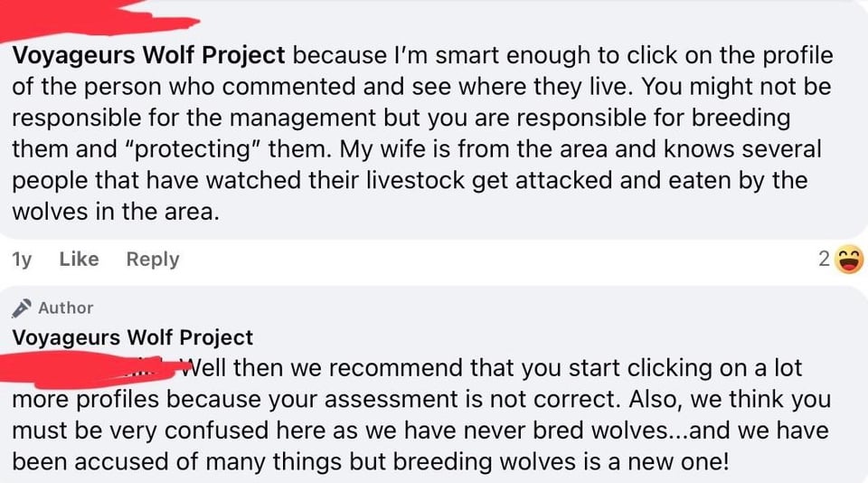Screen dimensions: 868x483
Task: Click 'Well then we recommend' in the reply
Action: click(x=316, y=369)
